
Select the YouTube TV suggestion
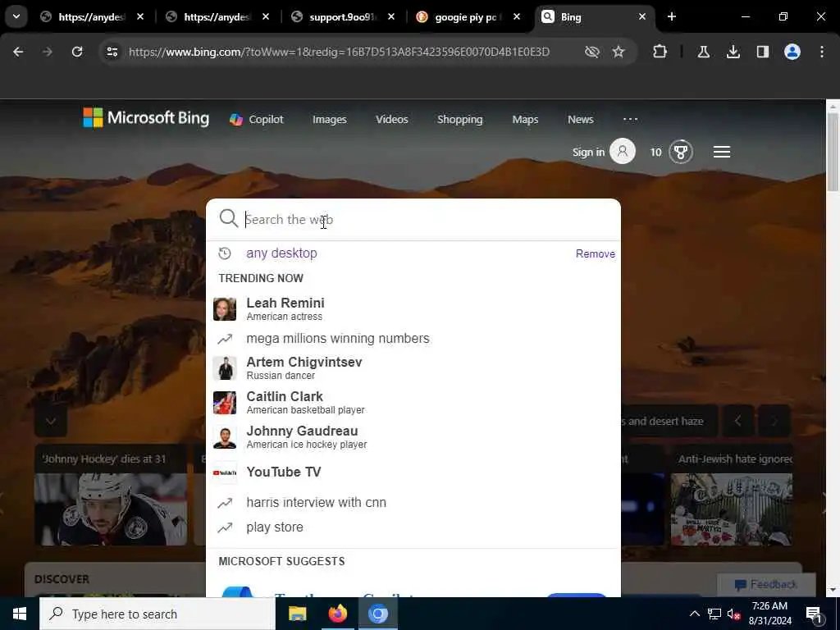pyautogui.click(x=413, y=472)
